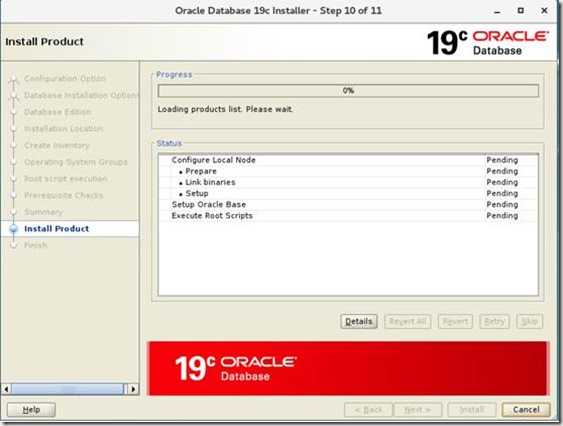
Task: Close the installer window
Action: tap(544, 11)
